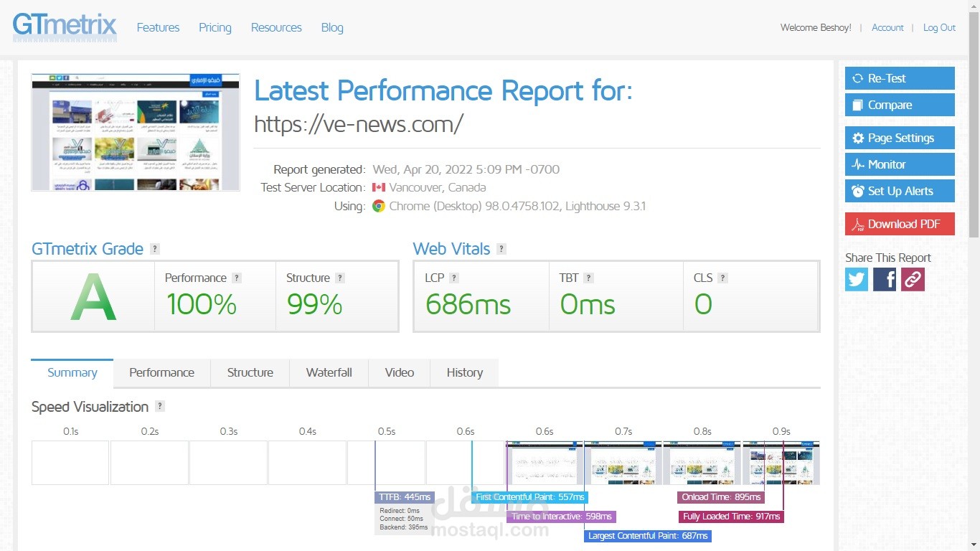Click the 0.7s filmstrip frame
Image resolution: width=980 pixels, height=551 pixels.
click(623, 463)
